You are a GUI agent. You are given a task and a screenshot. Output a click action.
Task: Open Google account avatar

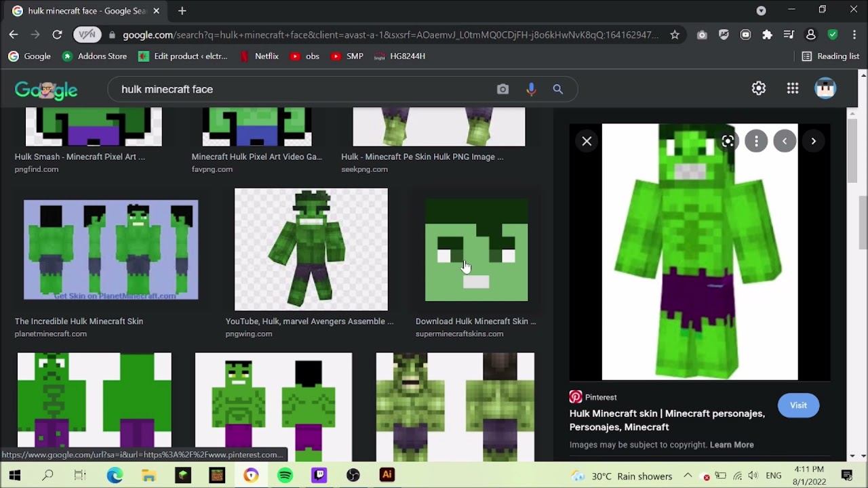(x=825, y=88)
